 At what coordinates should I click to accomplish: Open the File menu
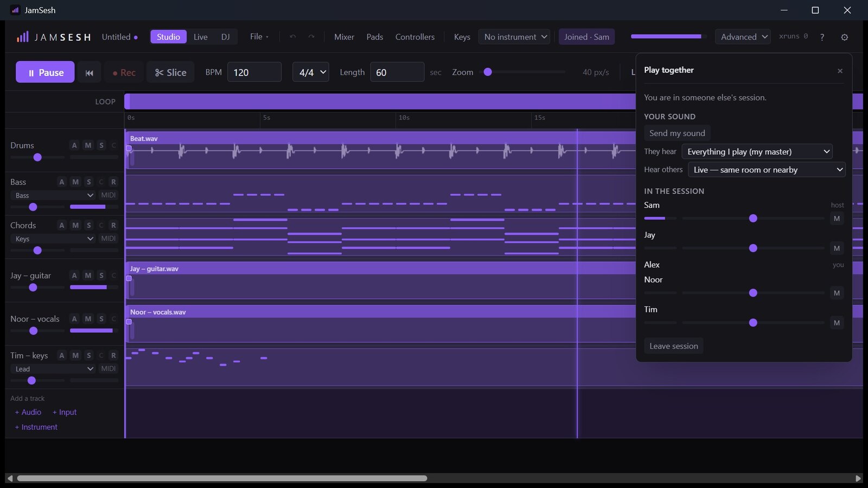pyautogui.click(x=259, y=37)
